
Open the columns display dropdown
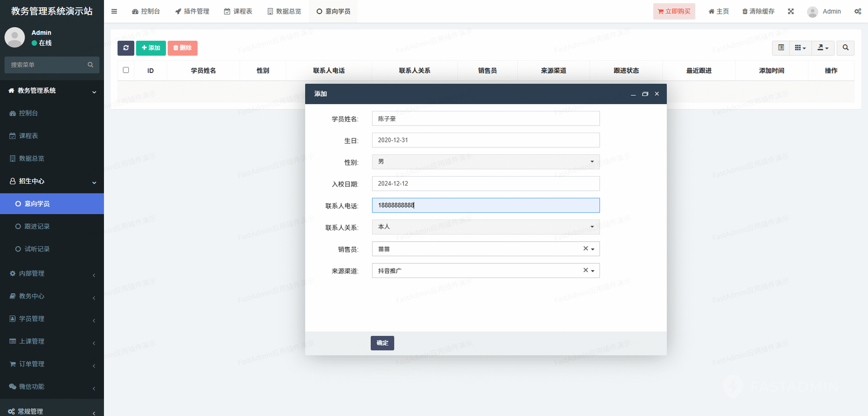click(x=800, y=48)
